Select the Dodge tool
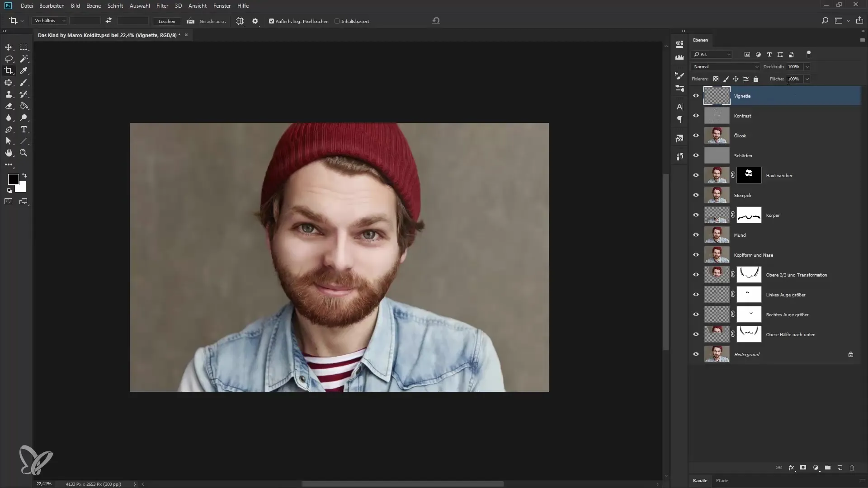The height and width of the screenshot is (488, 868). [24, 117]
